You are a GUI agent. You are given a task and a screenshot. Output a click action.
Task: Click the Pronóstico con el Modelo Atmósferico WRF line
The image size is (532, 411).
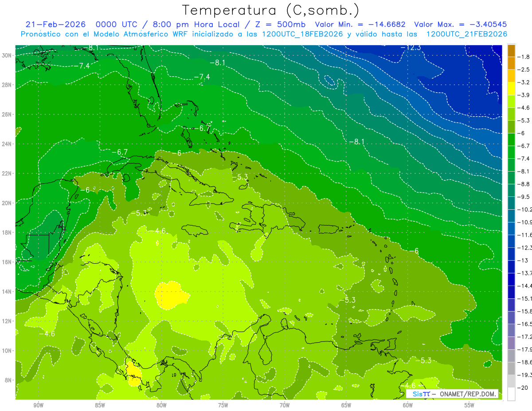(x=264, y=34)
